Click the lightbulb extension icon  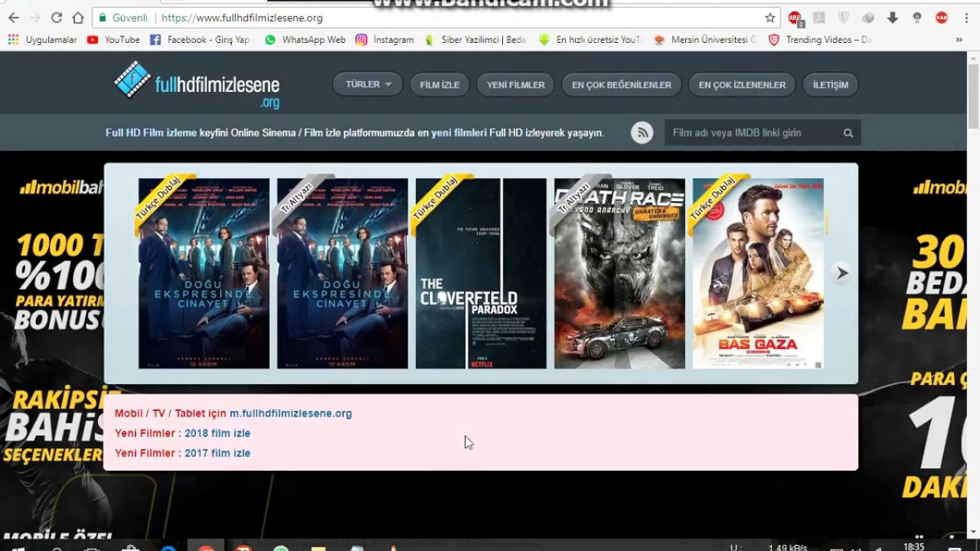(917, 18)
